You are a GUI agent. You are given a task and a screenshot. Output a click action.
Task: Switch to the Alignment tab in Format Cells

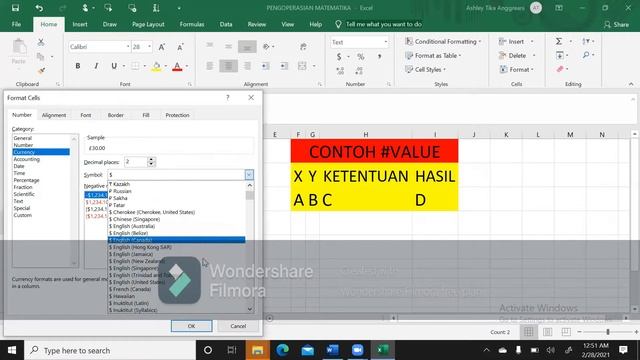point(53,115)
